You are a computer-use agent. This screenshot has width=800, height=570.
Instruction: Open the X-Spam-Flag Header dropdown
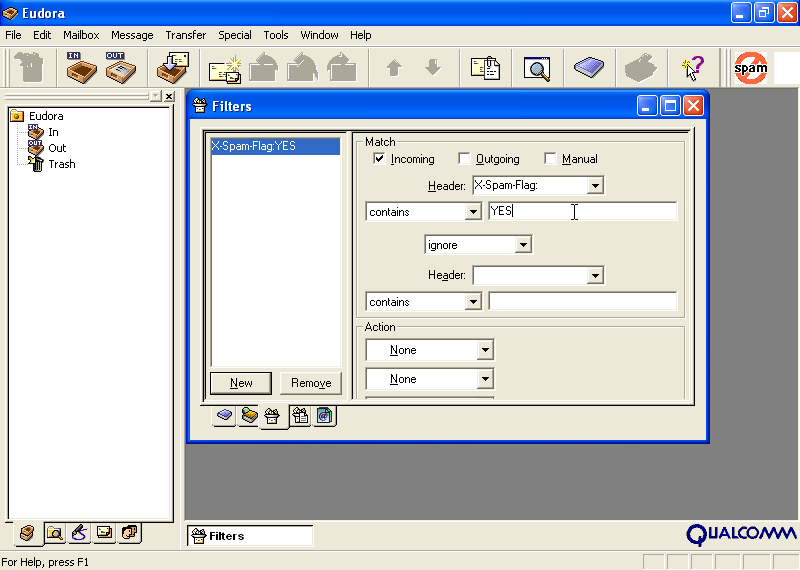point(595,186)
